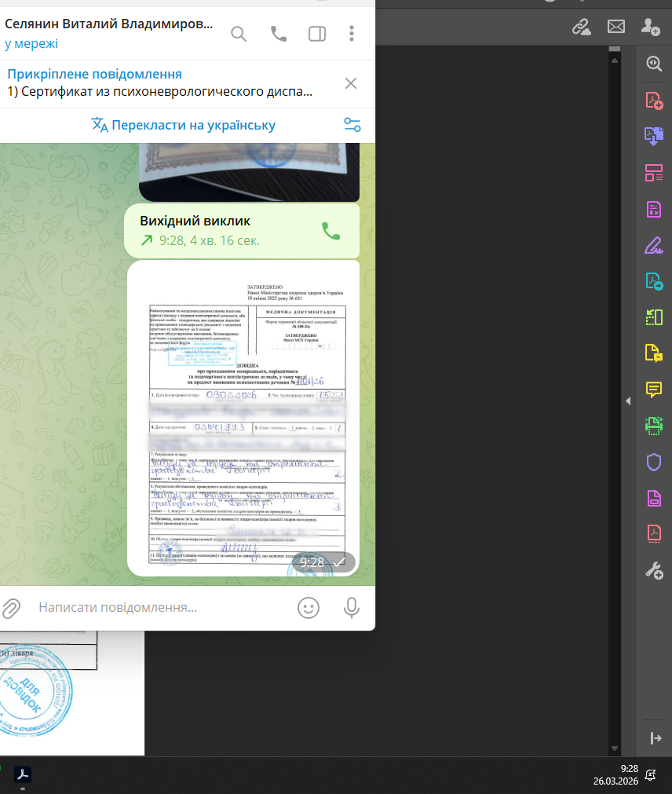Open Acrobat Comment speech bubble tool
Image resolution: width=672 pixels, height=794 pixels.
click(x=654, y=390)
